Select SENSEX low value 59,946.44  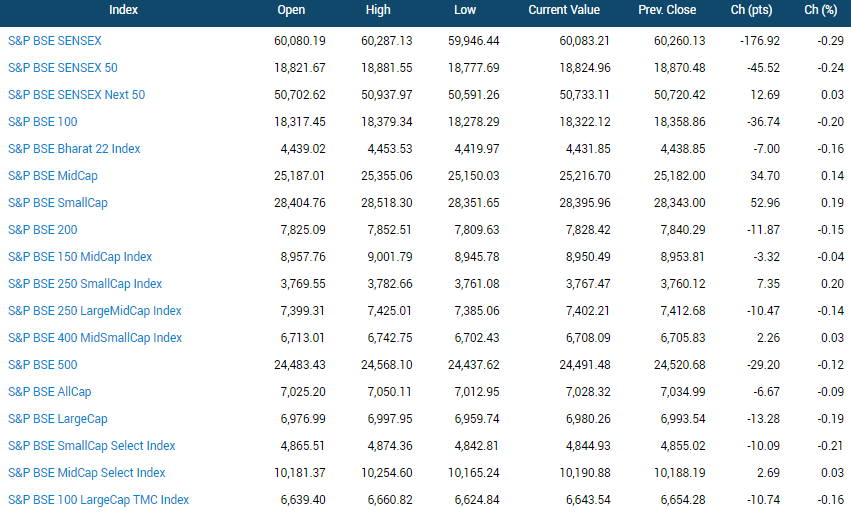click(474, 41)
